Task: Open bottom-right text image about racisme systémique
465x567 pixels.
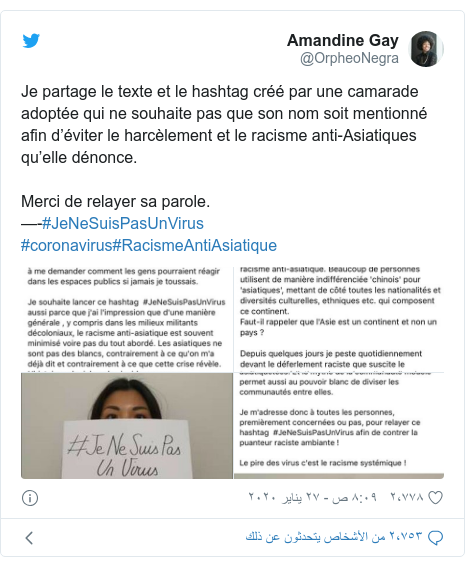Action: pyautogui.click(x=339, y=426)
